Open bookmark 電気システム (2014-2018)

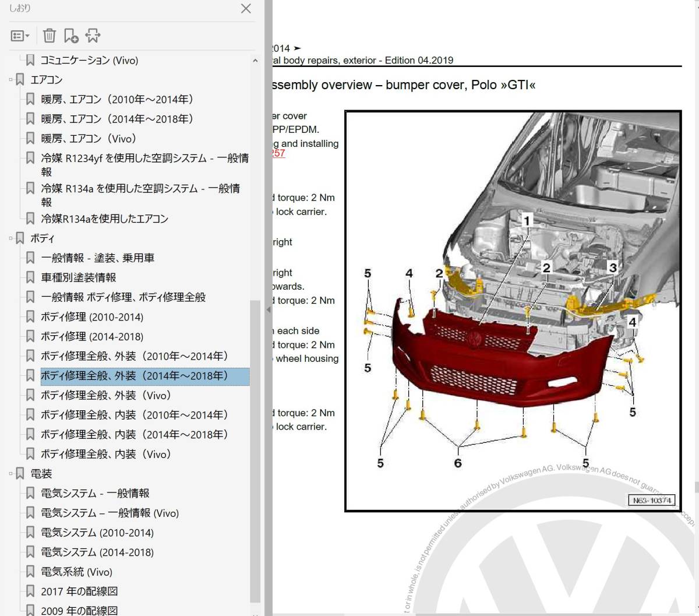[x=97, y=552]
